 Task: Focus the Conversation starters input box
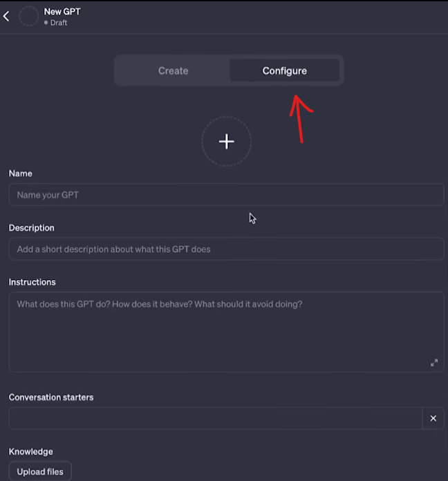click(x=215, y=418)
